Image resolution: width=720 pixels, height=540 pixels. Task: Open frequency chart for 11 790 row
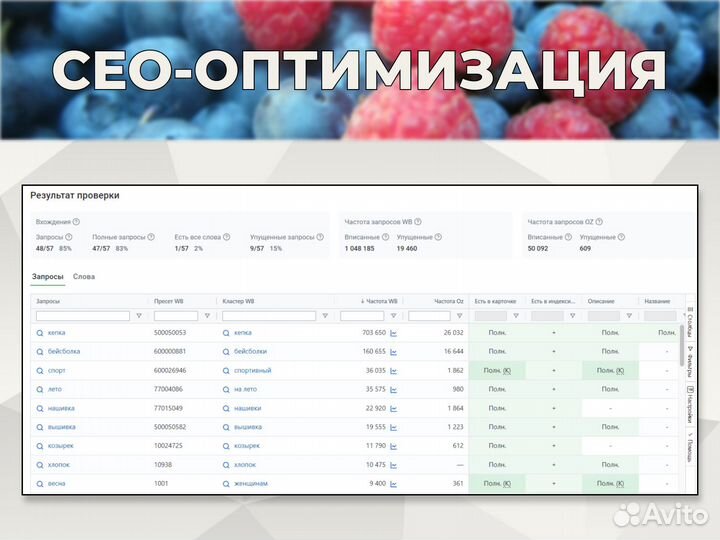coord(394,446)
